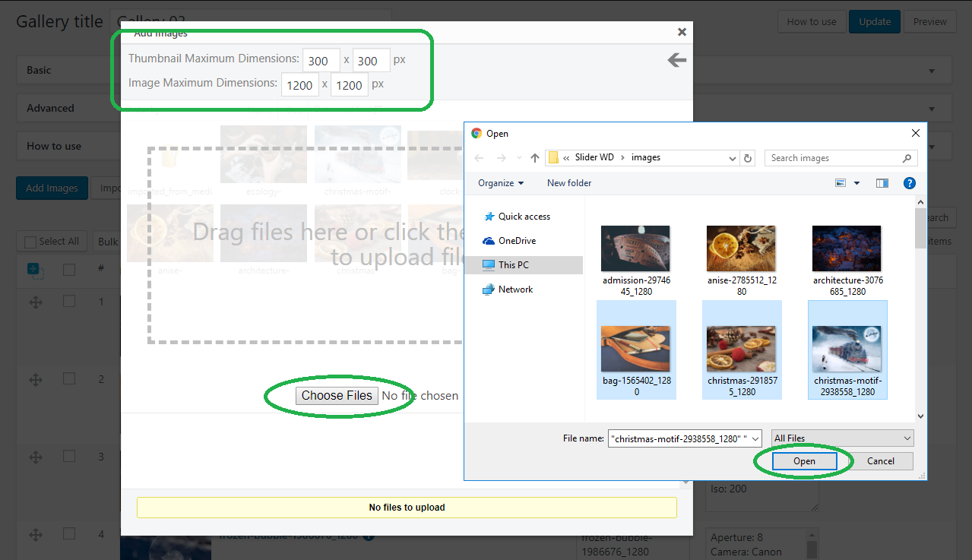This screenshot has height=560, width=972.
Task: Click the New folder button
Action: (569, 183)
